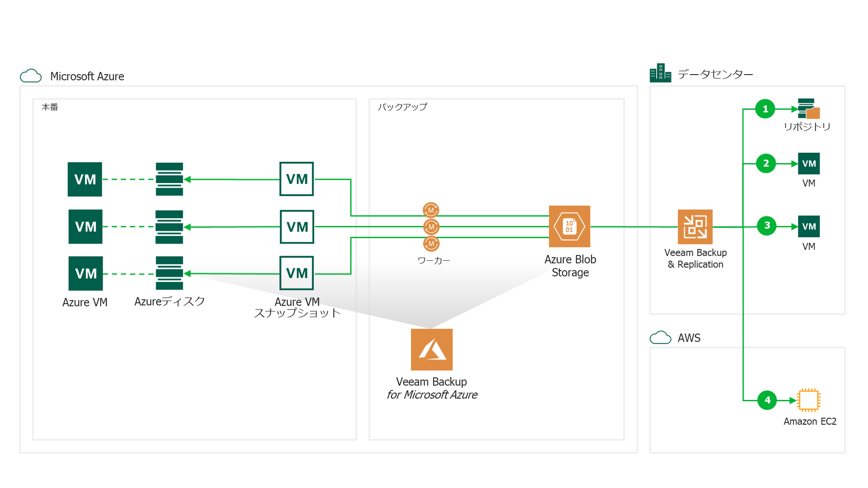This screenshot has width=868, height=488.
Task: Select the Azure Blob Storage icon
Action: coord(569,226)
